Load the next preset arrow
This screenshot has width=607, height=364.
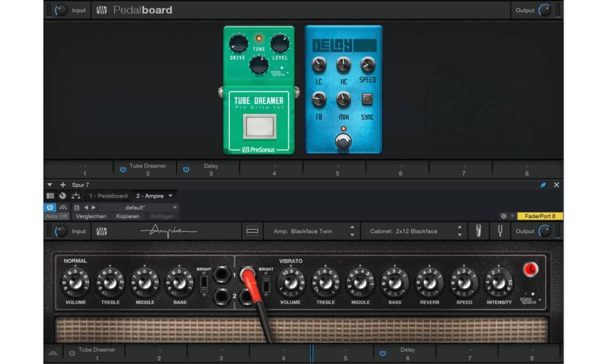[x=94, y=207]
